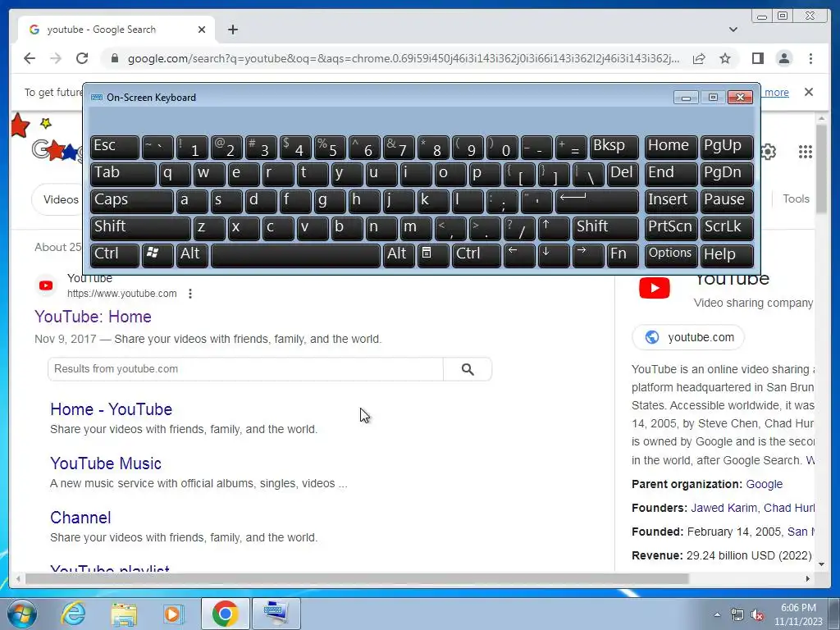
Task: Tap the Esc key on keyboard
Action: 115,148
